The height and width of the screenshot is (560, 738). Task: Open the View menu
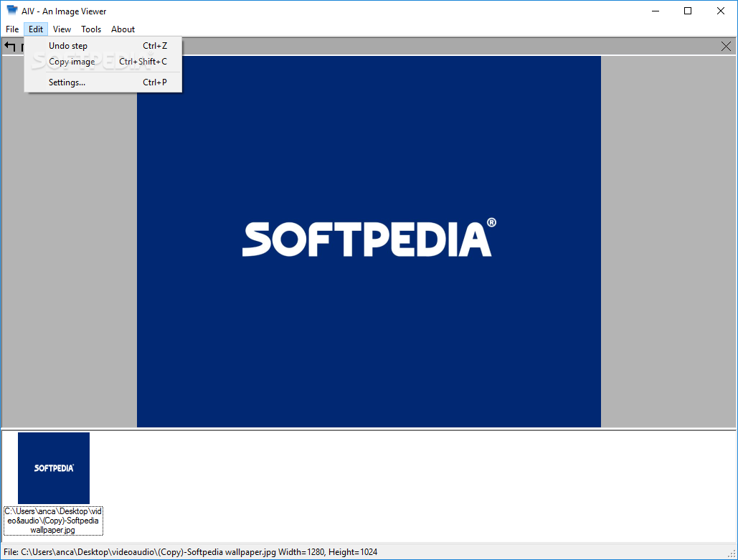[62, 29]
